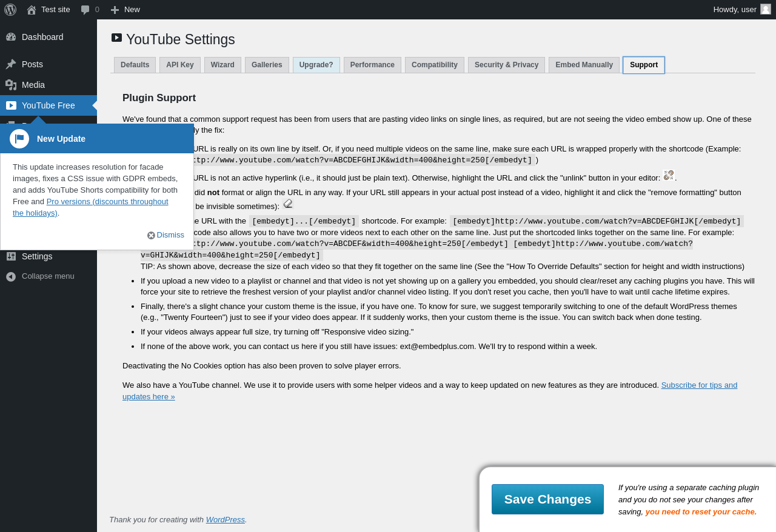This screenshot has height=532, width=776.
Task: Click the Dismiss x icon
Action: [151, 235]
